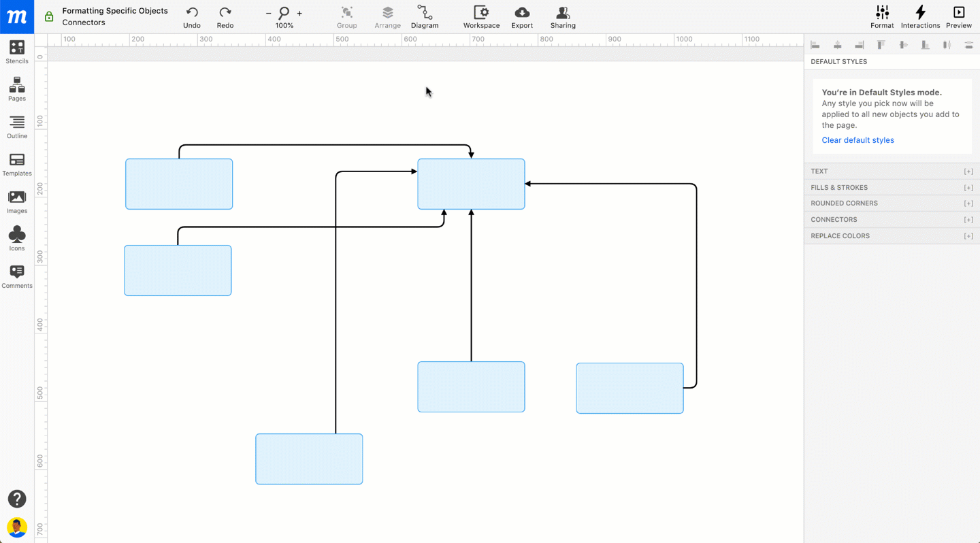
Task: Open the Templates panel
Action: coord(17,164)
